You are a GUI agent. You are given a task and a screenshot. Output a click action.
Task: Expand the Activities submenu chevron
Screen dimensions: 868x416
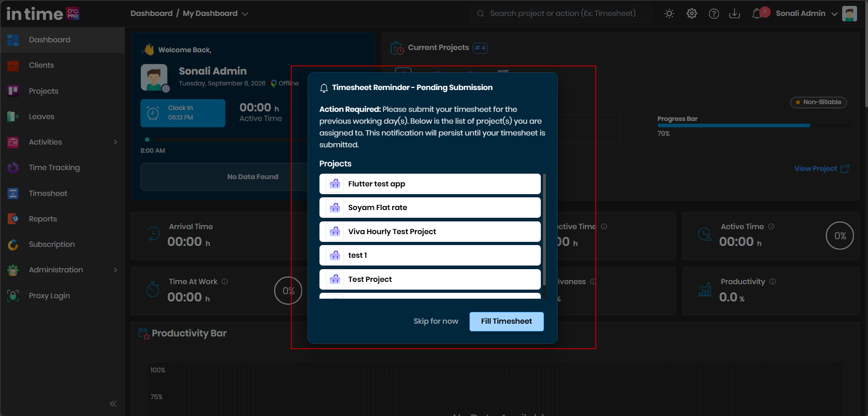(x=115, y=142)
